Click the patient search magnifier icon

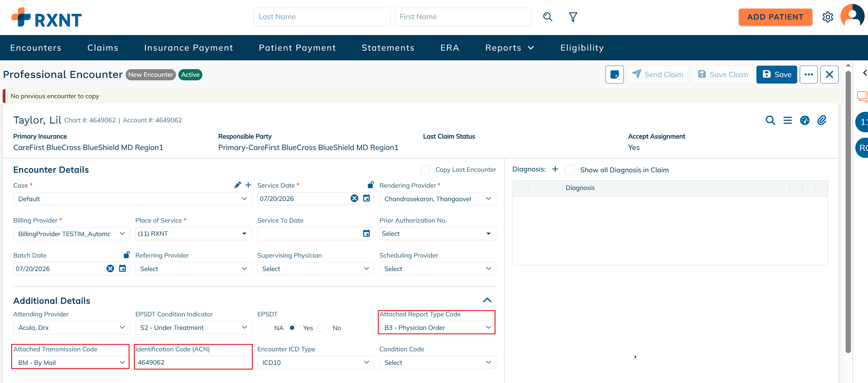[x=547, y=17]
